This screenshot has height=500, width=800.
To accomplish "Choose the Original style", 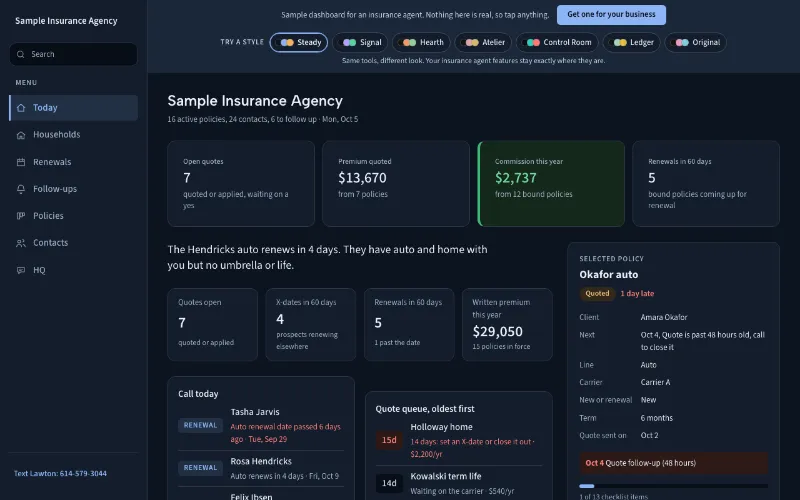I will pos(695,42).
